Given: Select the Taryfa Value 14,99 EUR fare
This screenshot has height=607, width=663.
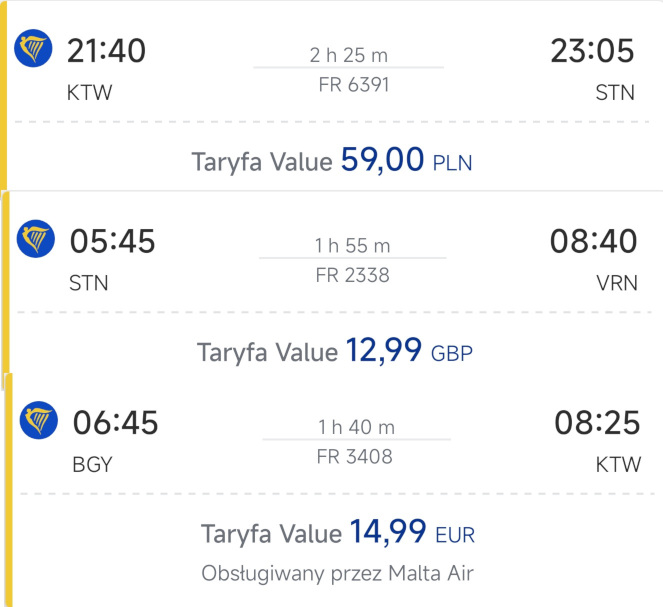Looking at the screenshot, I should (338, 533).
